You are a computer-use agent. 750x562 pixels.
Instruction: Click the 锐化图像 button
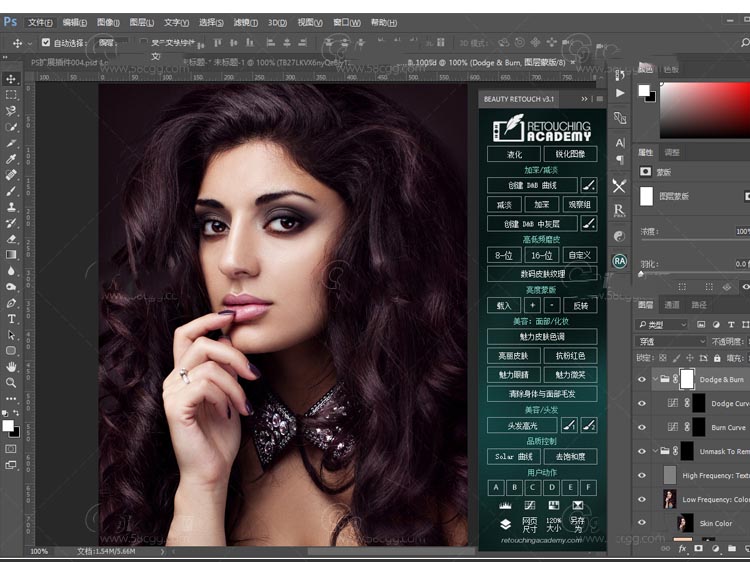point(570,154)
